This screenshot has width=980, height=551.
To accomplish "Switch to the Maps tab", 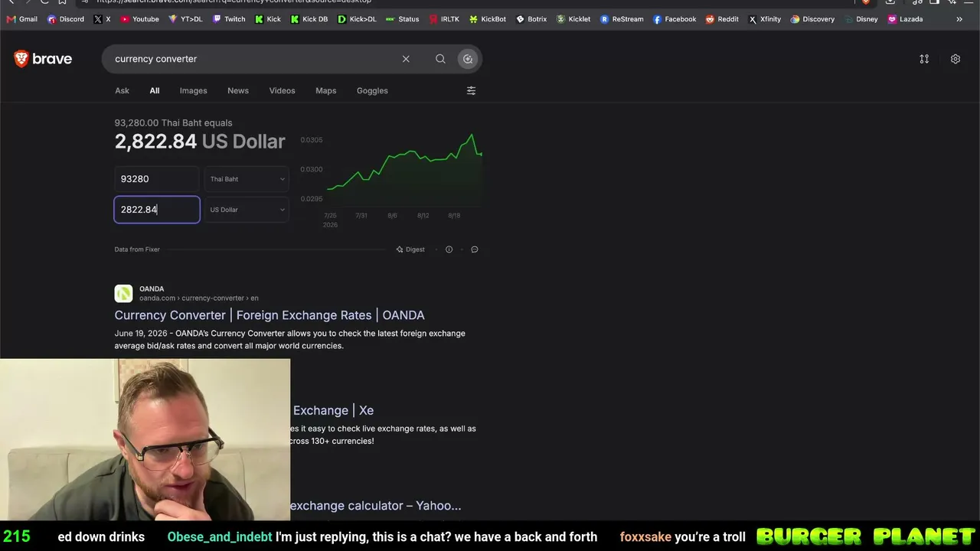I will (325, 90).
